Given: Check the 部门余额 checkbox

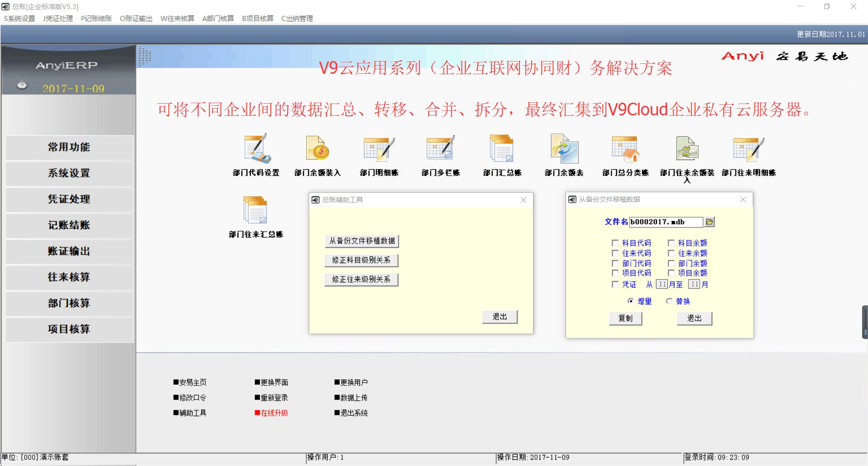Looking at the screenshot, I should (x=671, y=263).
